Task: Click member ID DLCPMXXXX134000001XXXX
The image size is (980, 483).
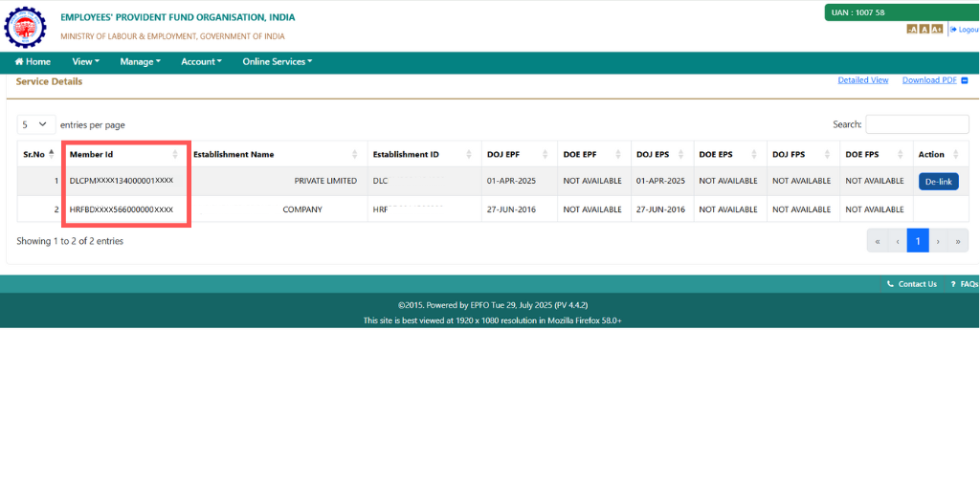Action: [x=122, y=181]
